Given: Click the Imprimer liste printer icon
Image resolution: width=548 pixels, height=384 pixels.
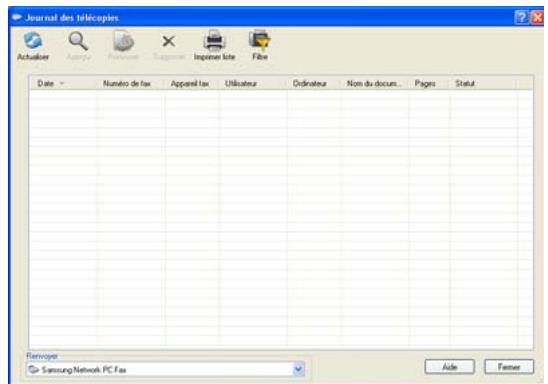Looking at the screenshot, I should pyautogui.click(x=214, y=41).
